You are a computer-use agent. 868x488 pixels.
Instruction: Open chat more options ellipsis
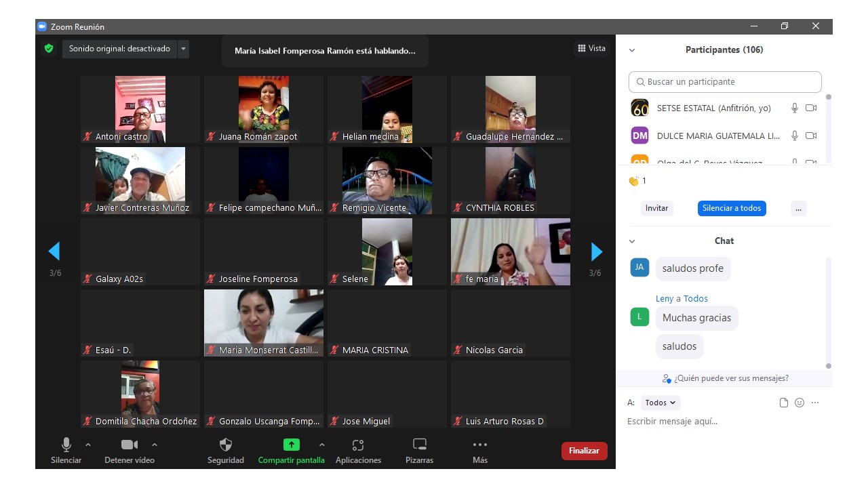coord(815,403)
